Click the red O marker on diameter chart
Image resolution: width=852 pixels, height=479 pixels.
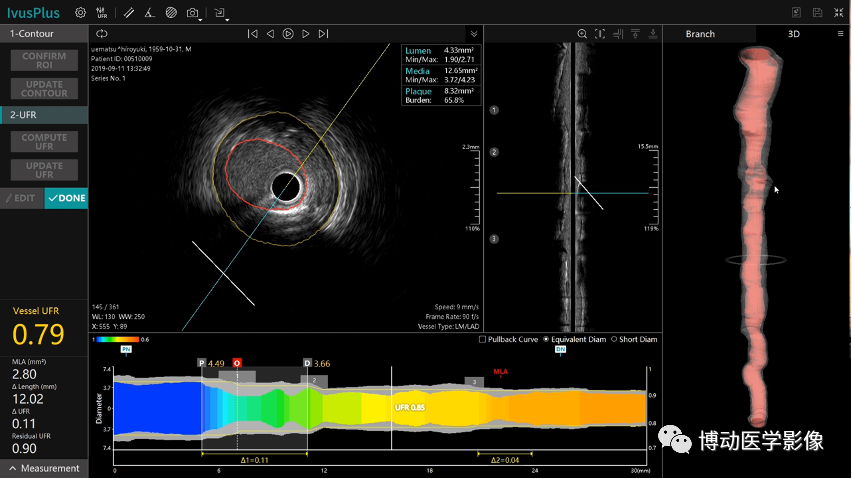pos(237,363)
